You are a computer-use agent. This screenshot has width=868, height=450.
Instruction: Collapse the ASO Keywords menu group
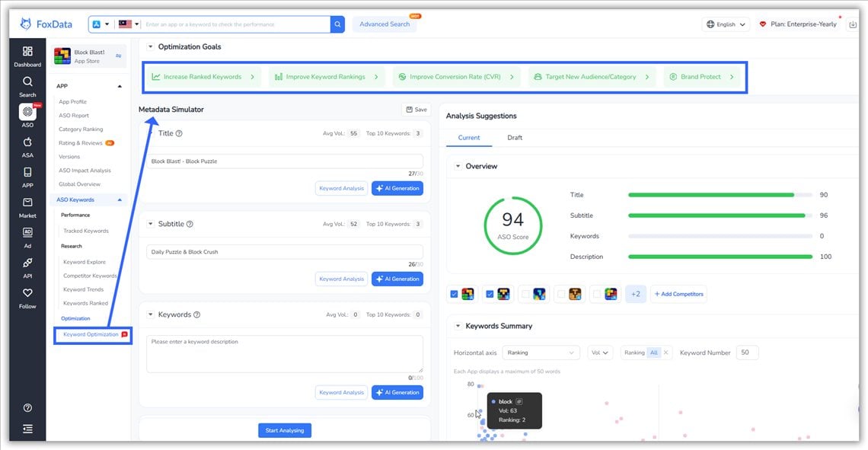coord(120,199)
